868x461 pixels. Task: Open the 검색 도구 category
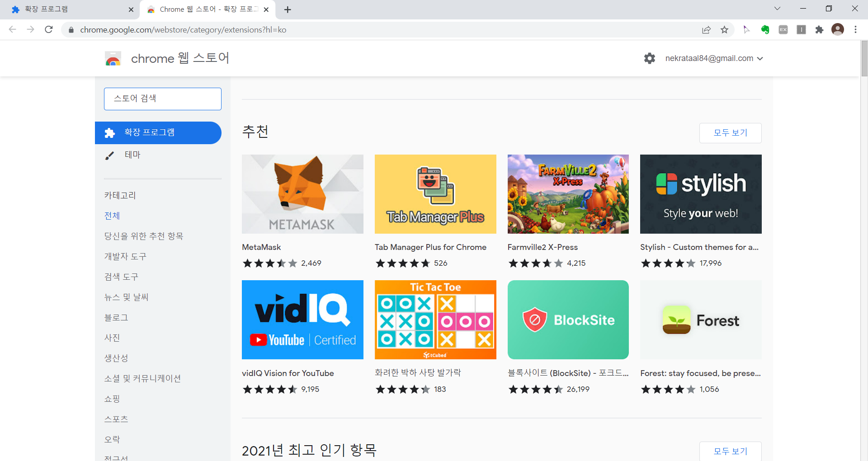point(121,277)
